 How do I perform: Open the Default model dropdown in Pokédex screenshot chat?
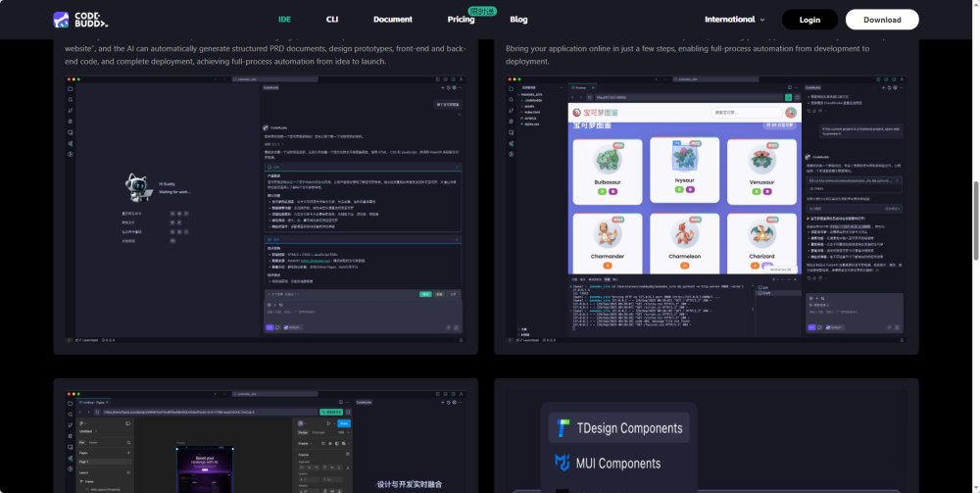(x=834, y=327)
